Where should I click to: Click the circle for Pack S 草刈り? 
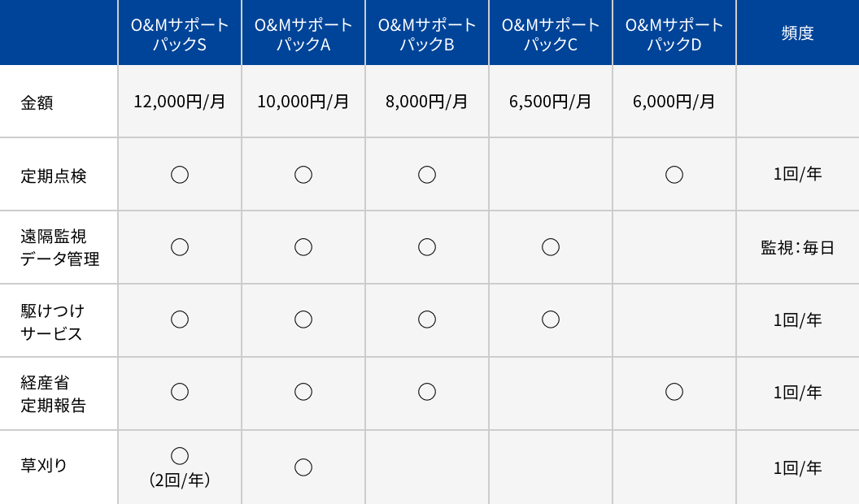click(180, 456)
